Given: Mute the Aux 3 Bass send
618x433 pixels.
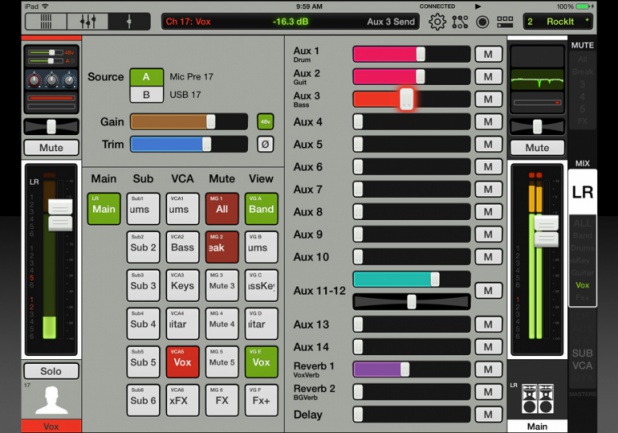Looking at the screenshot, I should click(x=488, y=99).
